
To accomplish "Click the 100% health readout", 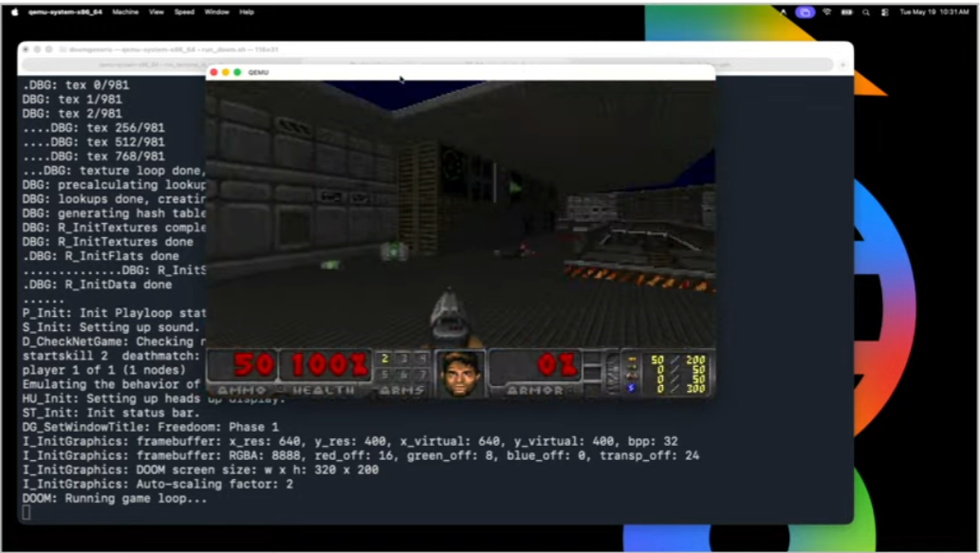I will tap(329, 365).
